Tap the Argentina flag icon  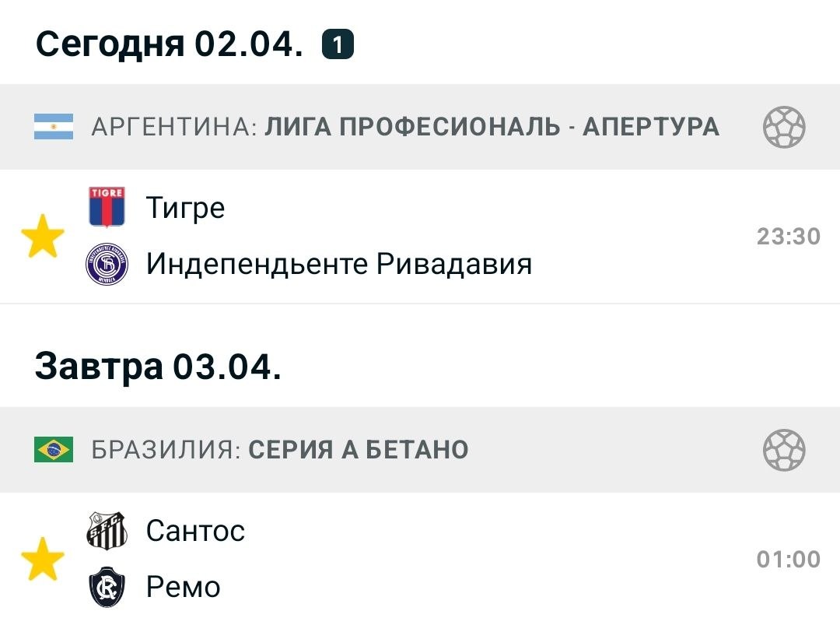(54, 126)
